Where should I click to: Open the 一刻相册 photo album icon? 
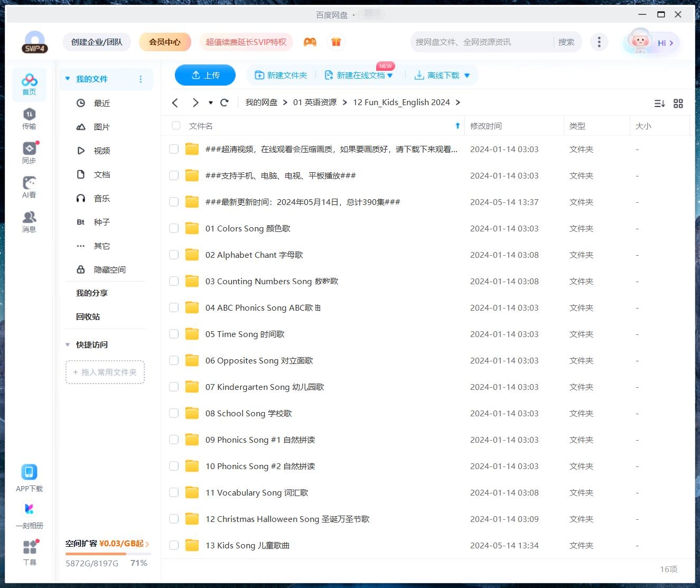click(x=29, y=509)
